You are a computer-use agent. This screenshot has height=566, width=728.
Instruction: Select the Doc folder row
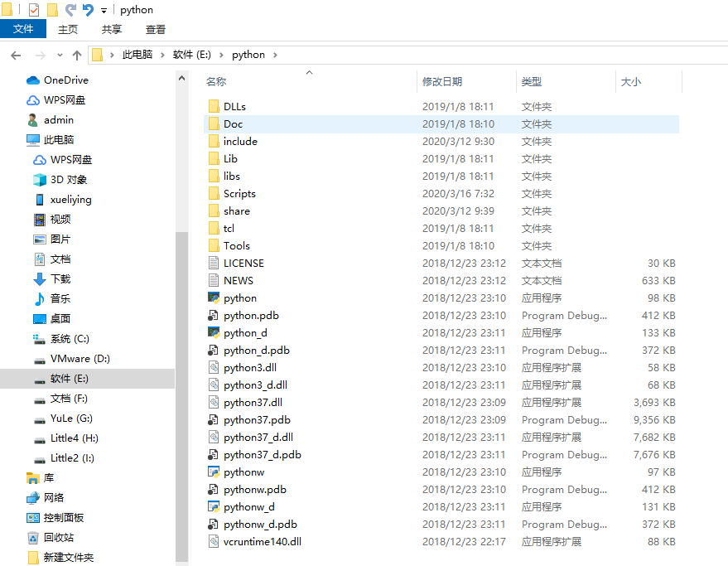tap(441, 124)
